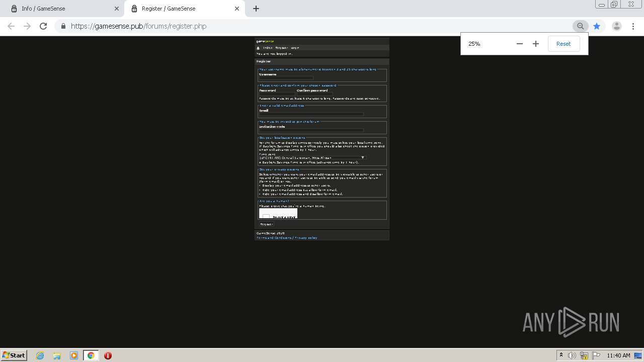Image resolution: width=644 pixels, height=362 pixels.
Task: Open the media player taskbar icon
Action: tap(74, 355)
